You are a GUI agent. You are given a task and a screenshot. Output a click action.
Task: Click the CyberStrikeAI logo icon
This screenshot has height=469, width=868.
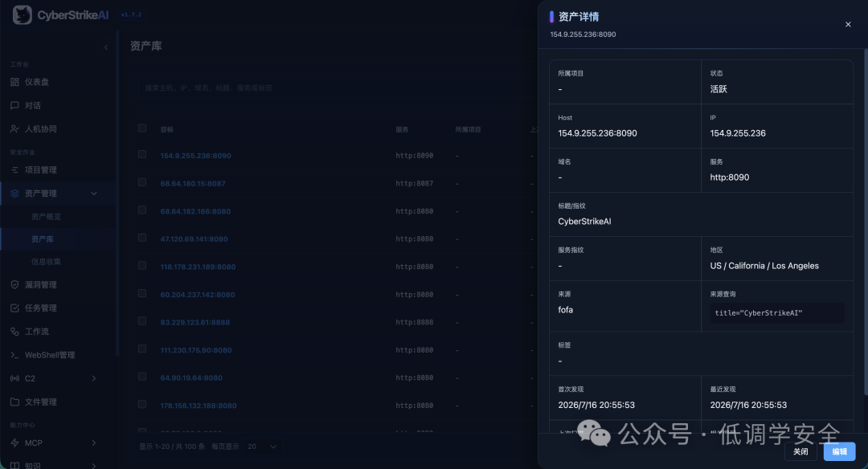click(23, 15)
